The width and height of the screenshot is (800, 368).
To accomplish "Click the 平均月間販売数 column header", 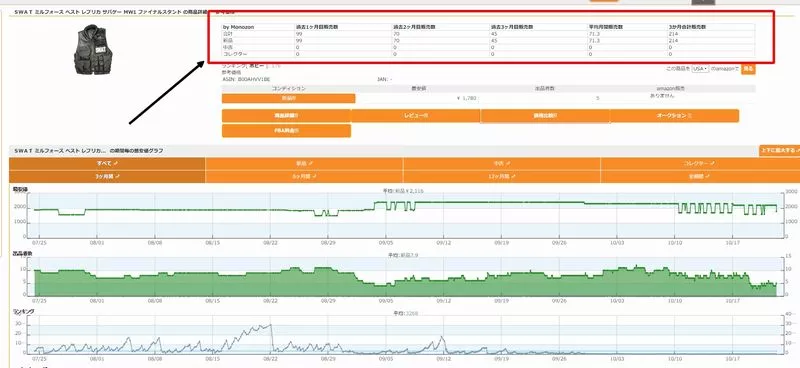I will [x=606, y=27].
